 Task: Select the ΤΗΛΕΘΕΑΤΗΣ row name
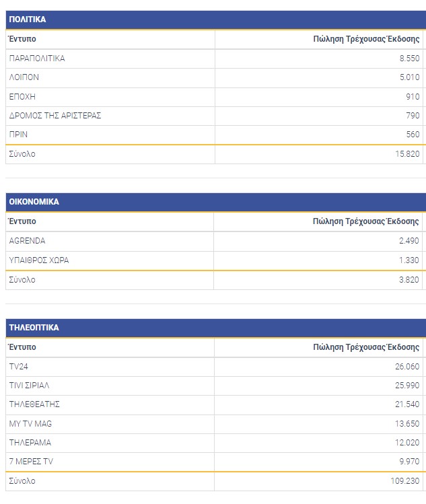[35, 404]
